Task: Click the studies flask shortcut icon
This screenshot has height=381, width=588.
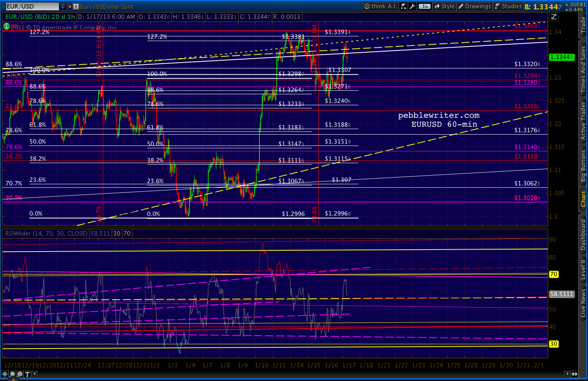Action: [404, 6]
